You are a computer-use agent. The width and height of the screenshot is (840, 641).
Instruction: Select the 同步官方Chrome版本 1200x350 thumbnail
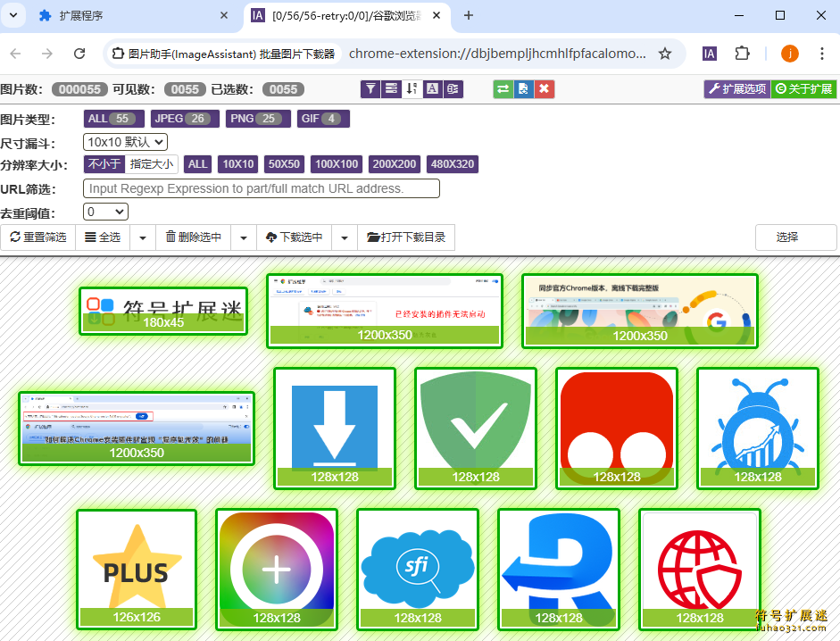coord(640,311)
